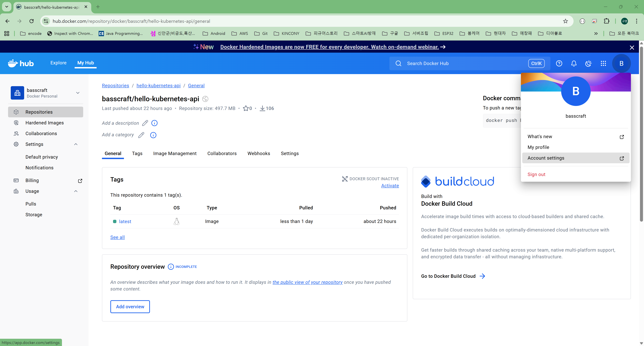Switch to the Image Management tab
This screenshot has height=346, width=644.
(x=175, y=153)
